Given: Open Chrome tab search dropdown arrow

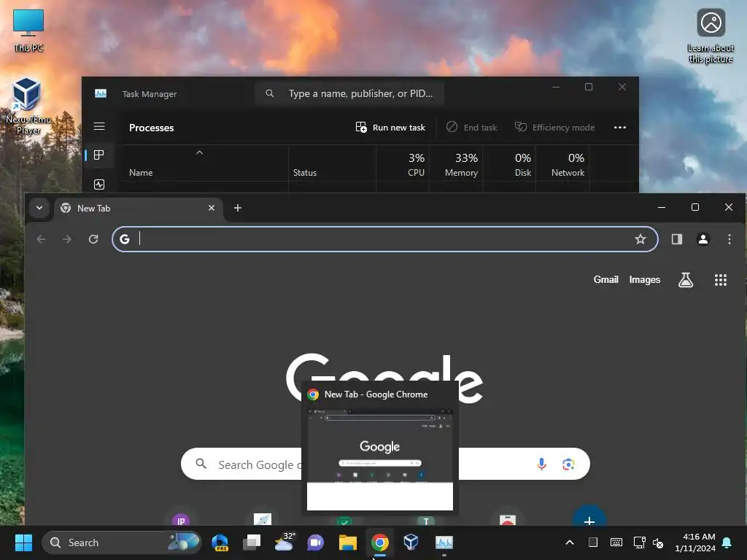Looking at the screenshot, I should tap(39, 208).
